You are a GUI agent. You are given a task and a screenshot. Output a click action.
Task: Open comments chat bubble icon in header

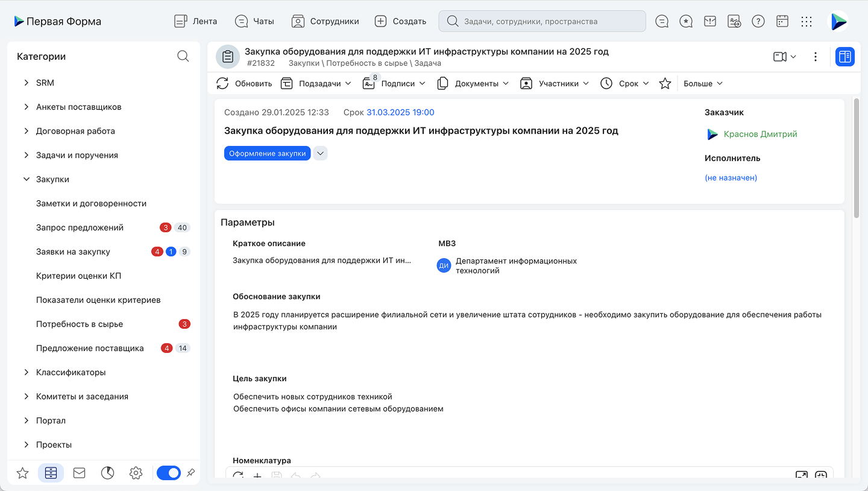coord(662,21)
